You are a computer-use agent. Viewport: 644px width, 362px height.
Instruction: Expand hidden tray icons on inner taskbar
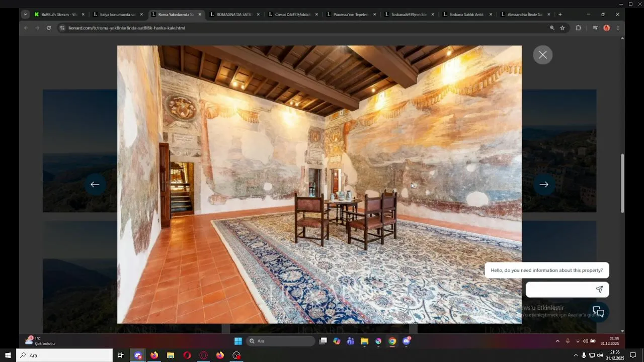(x=557, y=341)
